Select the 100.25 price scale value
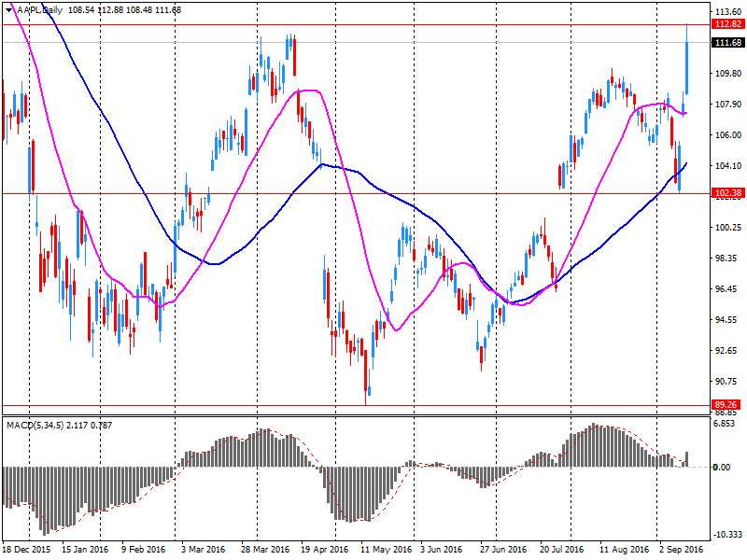 [728, 228]
